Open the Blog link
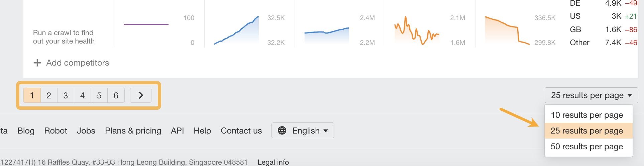644x166 pixels. pos(26,131)
